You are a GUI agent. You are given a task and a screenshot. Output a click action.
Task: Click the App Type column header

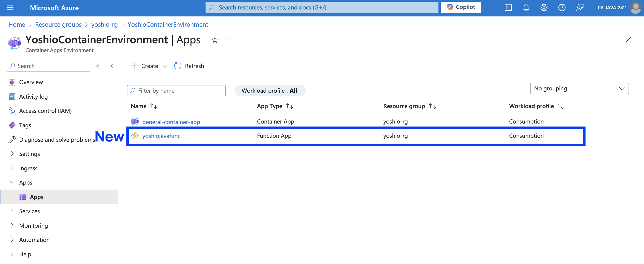tap(269, 106)
